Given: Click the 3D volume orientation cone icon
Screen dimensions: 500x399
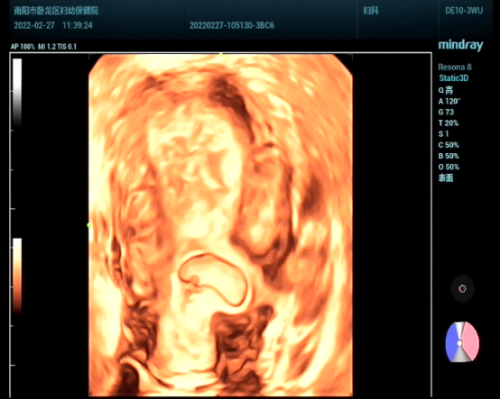Looking at the screenshot, I should [x=462, y=342].
